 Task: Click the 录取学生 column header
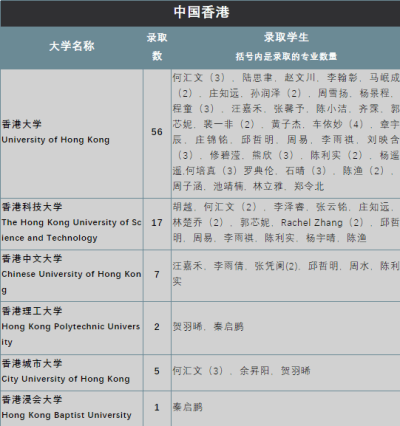(286, 37)
